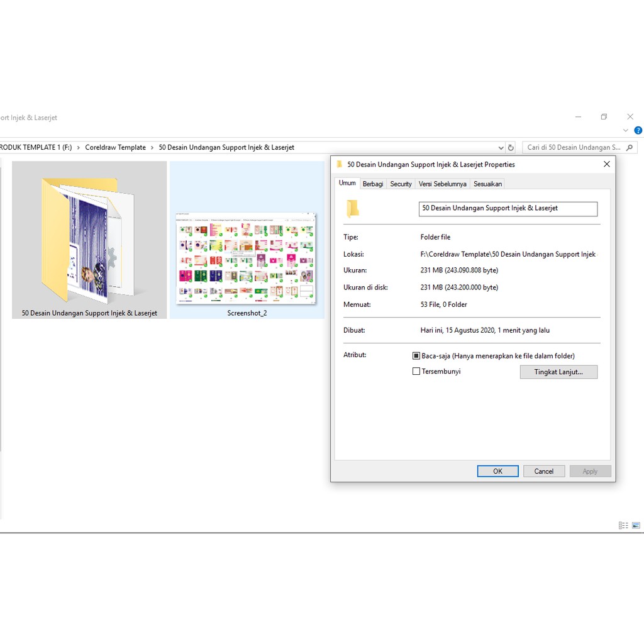The image size is (644, 644).
Task: Select the Sesuaikan tab
Action: tap(488, 184)
